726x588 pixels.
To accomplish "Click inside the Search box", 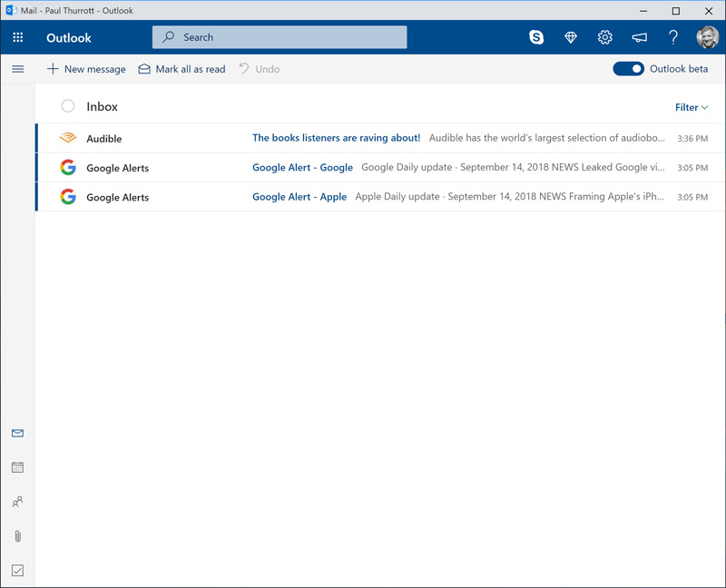I will 280,37.
